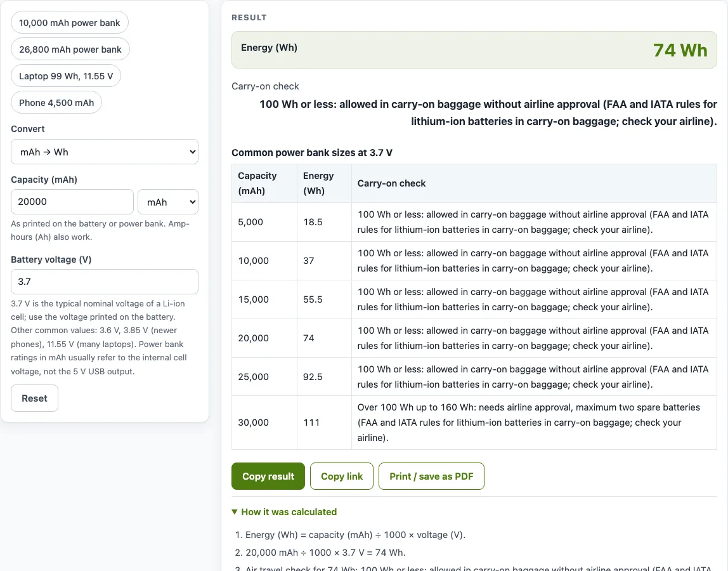Click the Over 100 Wh approval rule text

point(529,423)
